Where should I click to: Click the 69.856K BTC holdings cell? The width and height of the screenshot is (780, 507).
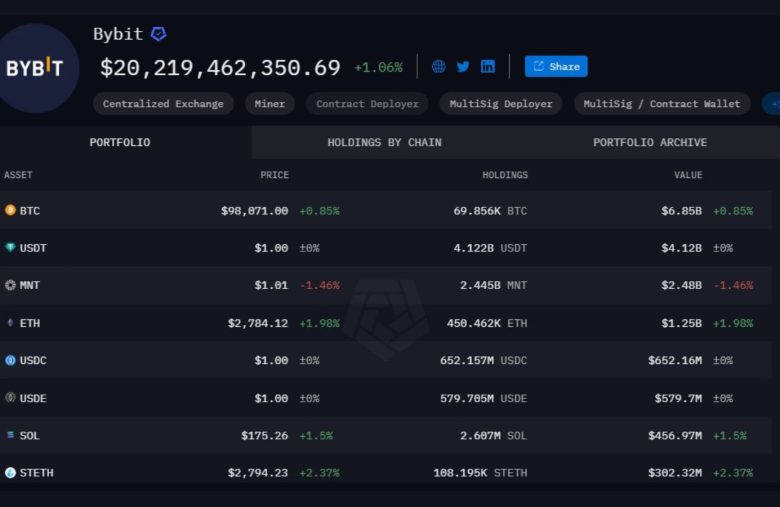(x=490, y=211)
